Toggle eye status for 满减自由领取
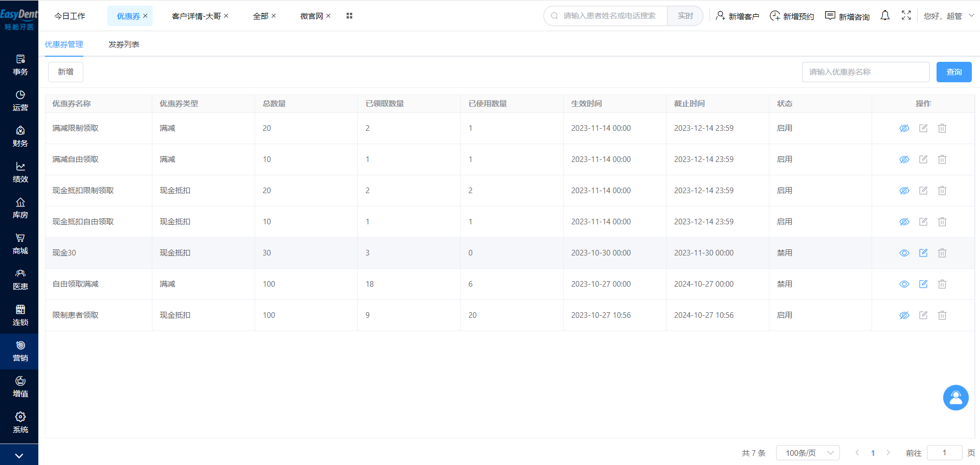The height and width of the screenshot is (465, 980). tap(904, 159)
